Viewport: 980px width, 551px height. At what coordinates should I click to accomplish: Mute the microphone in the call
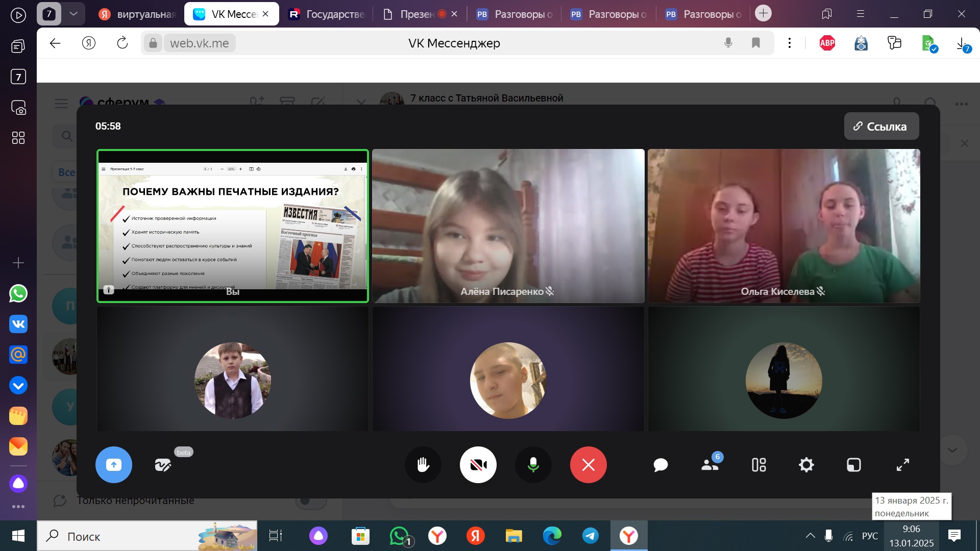tap(533, 465)
